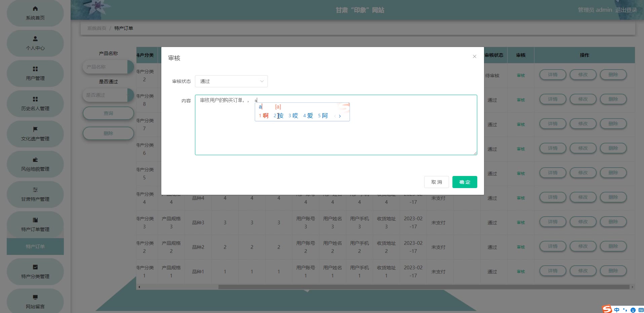Click 删除 for 特产分类 6 row
This screenshot has height=313, width=644.
click(613, 148)
